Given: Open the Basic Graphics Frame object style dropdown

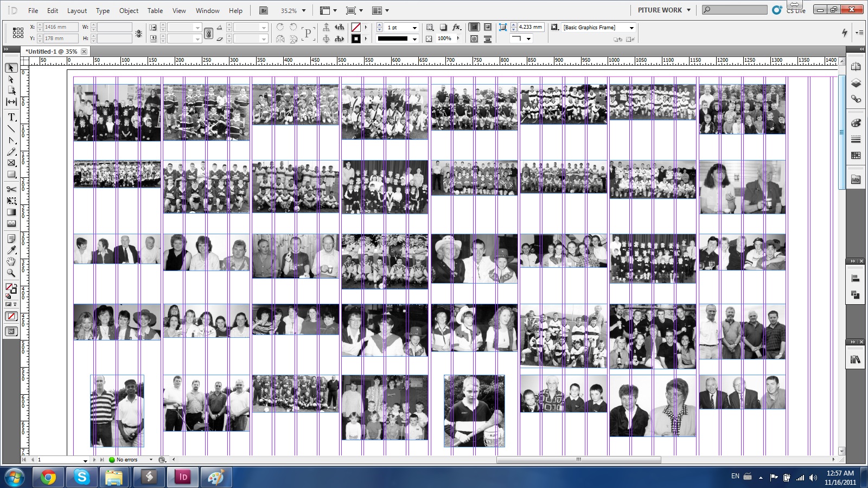Looking at the screenshot, I should click(x=632, y=27).
